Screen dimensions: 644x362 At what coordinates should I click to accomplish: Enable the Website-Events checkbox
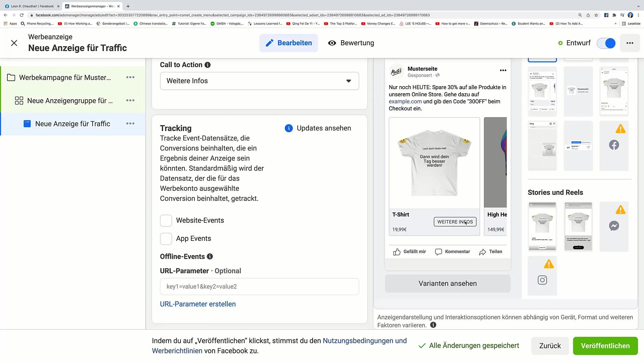[166, 221]
